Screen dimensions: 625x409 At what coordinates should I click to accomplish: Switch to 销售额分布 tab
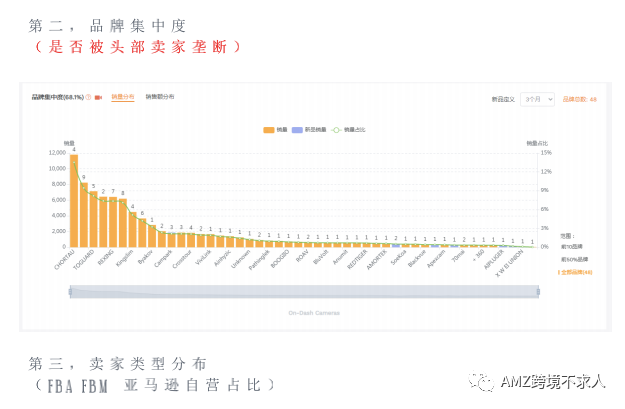tap(160, 97)
